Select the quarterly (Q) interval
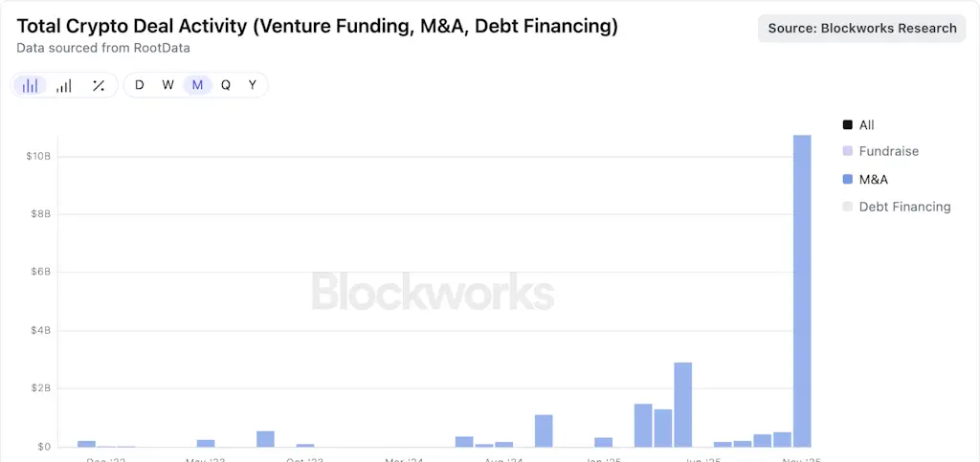Image resolution: width=980 pixels, height=462 pixels. [226, 85]
